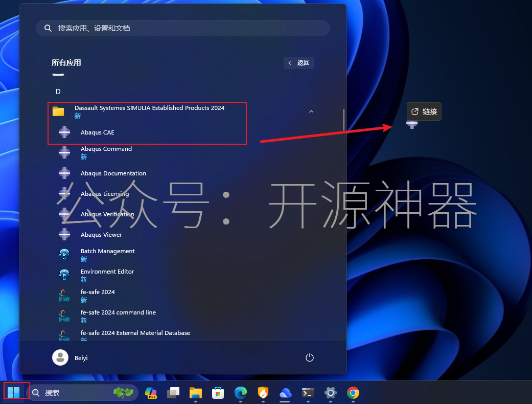This screenshot has width=532, height=404.
Task: Launch Google Chrome from taskbar
Action: point(353,393)
